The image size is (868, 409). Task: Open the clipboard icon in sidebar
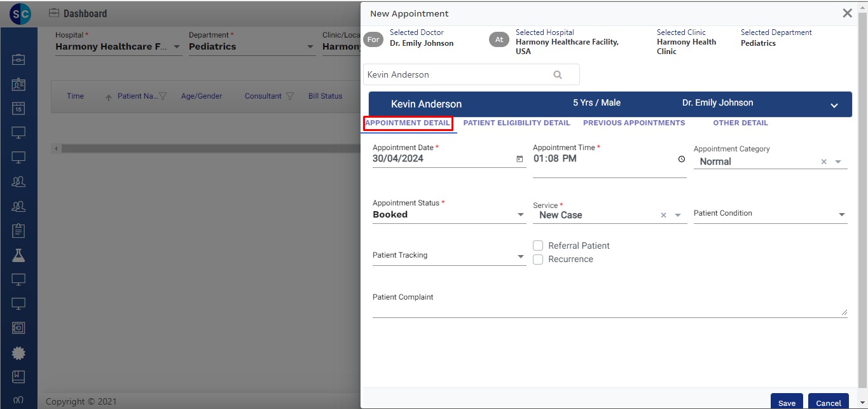pos(18,231)
